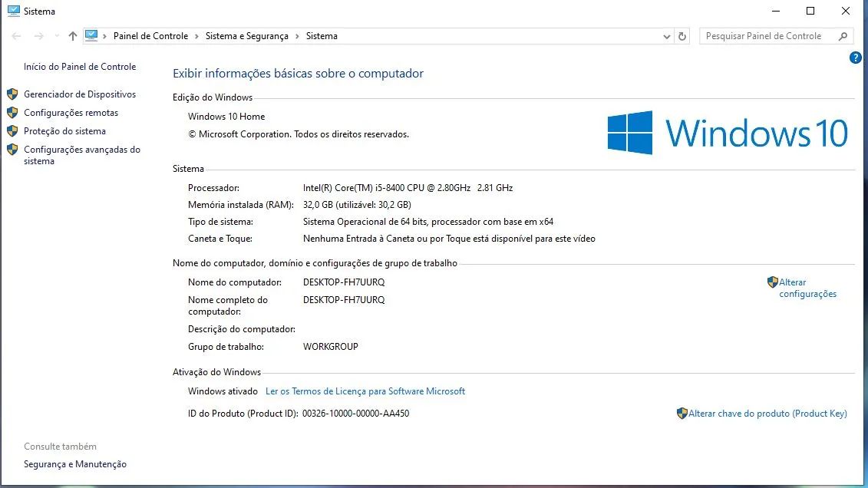The image size is (868, 488).
Task: Expand chevron after Painel de Controle breadcrumb
Action: [x=196, y=36]
